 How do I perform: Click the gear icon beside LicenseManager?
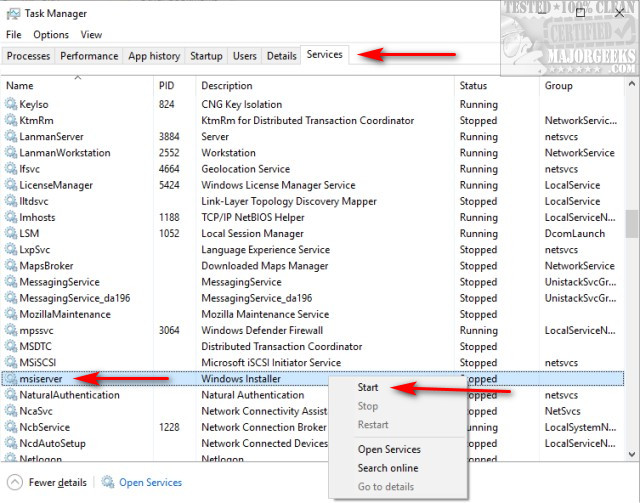click(x=11, y=185)
